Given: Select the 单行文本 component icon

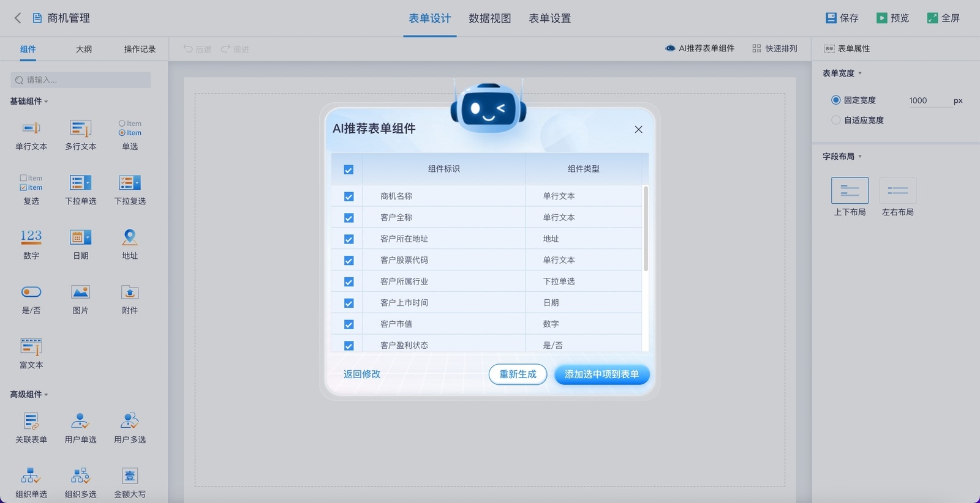Looking at the screenshot, I should click(x=31, y=129).
